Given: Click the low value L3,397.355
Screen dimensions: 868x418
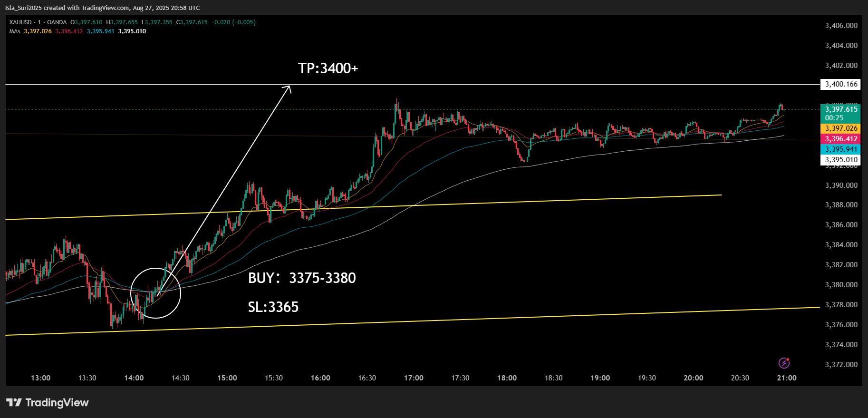Looking at the screenshot, I should click(157, 22).
